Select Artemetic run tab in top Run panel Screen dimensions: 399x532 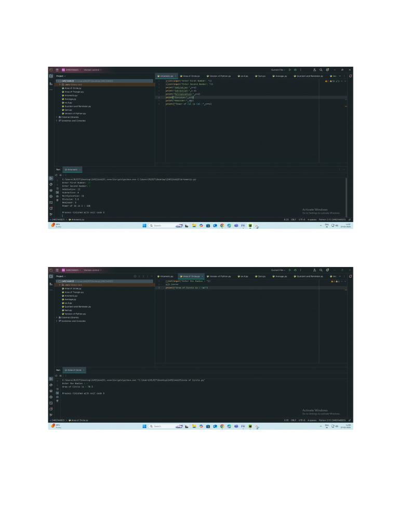click(72, 169)
